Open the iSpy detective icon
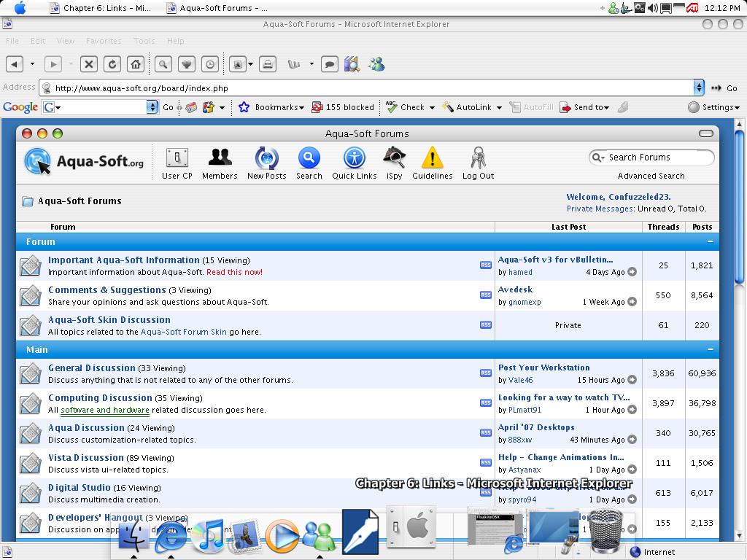Viewport: 747px width, 560px height. click(394, 157)
